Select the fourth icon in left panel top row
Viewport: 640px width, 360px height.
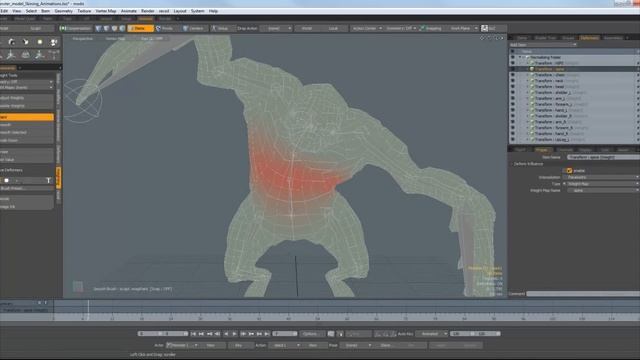(53, 42)
